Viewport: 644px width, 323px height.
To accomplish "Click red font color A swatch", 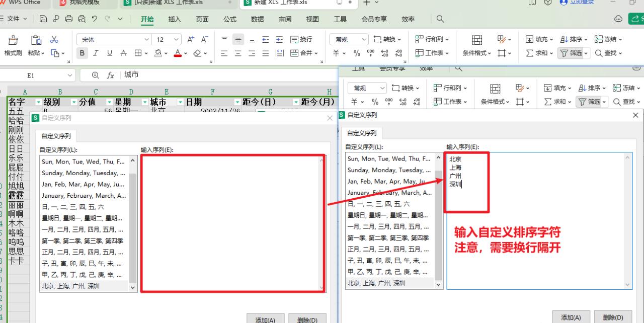I will pos(178,53).
